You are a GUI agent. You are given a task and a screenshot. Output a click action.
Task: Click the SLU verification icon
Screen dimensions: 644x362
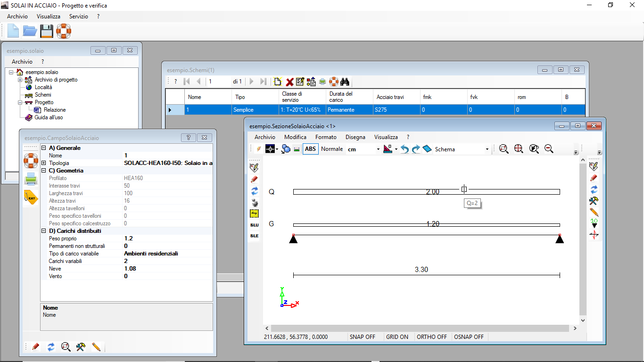[254, 225]
